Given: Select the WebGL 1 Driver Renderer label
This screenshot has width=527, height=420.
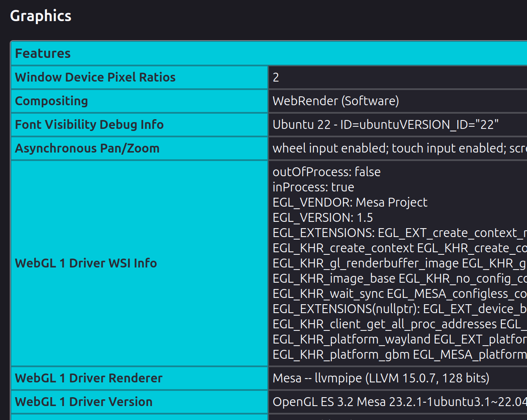Looking at the screenshot, I should point(89,378).
